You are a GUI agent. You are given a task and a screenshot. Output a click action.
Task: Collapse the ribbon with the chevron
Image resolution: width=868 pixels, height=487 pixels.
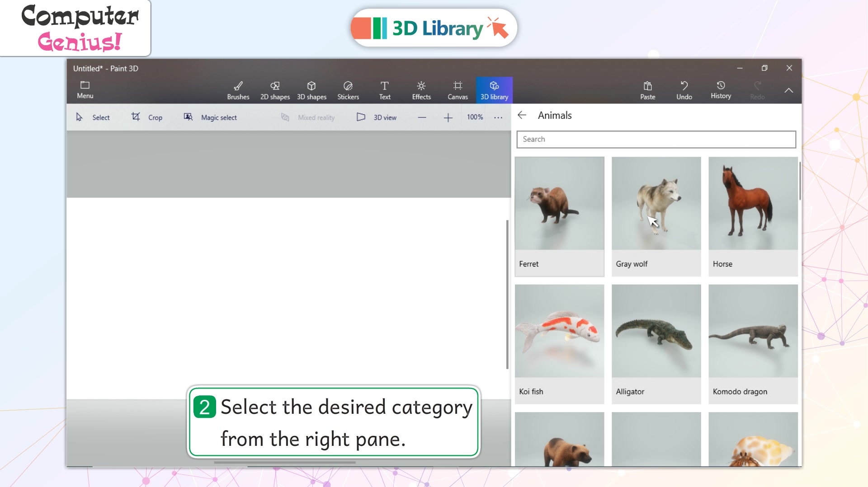pos(788,90)
